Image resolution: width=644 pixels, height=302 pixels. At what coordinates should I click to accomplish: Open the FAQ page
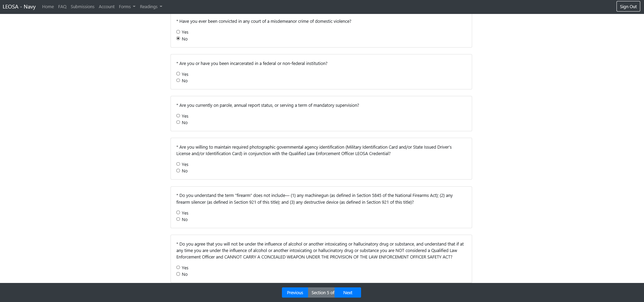62,7
